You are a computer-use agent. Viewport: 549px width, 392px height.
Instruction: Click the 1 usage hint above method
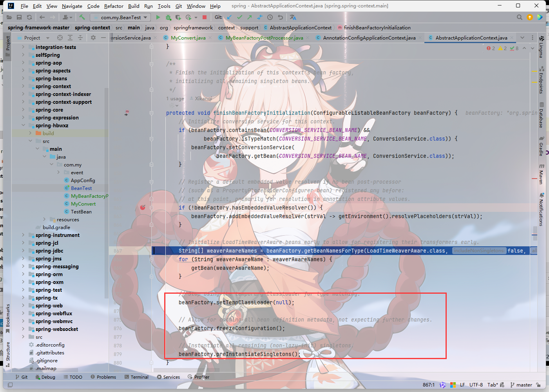click(175, 99)
